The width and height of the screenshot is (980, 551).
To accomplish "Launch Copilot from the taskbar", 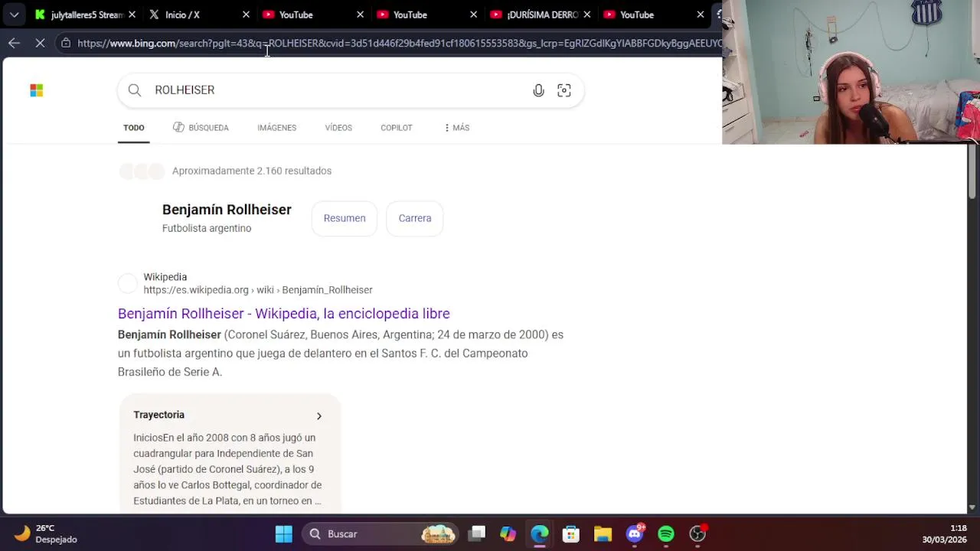I will (508, 533).
